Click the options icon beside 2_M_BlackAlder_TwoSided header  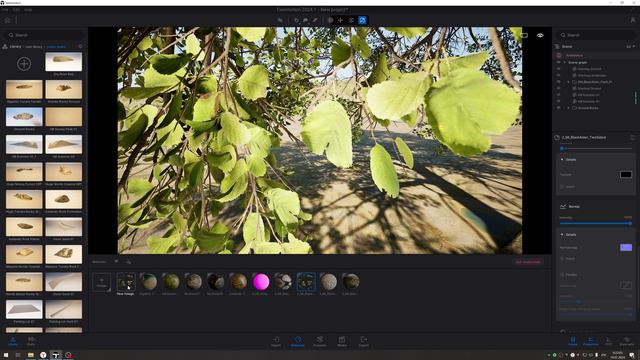tap(632, 138)
